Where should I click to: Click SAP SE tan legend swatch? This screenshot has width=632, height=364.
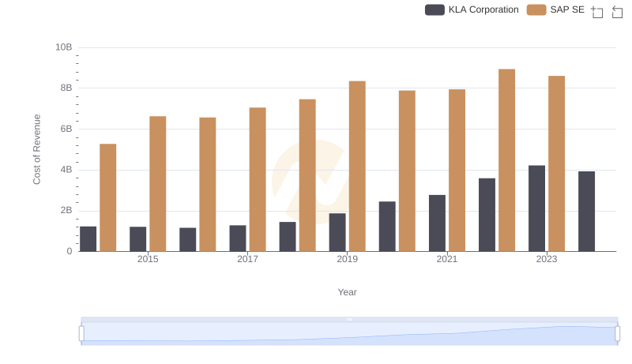[x=536, y=9]
